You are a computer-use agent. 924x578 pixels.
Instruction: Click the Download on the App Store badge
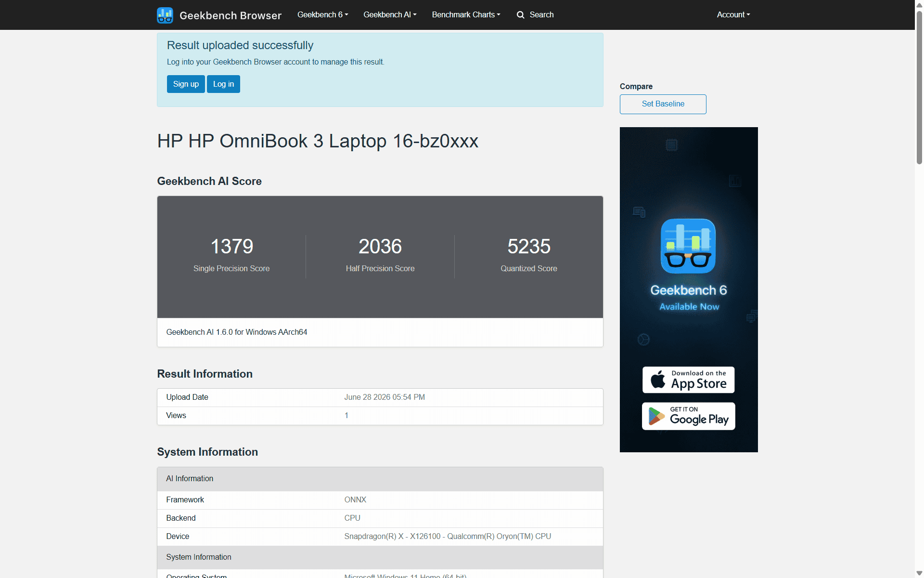pyautogui.click(x=688, y=380)
